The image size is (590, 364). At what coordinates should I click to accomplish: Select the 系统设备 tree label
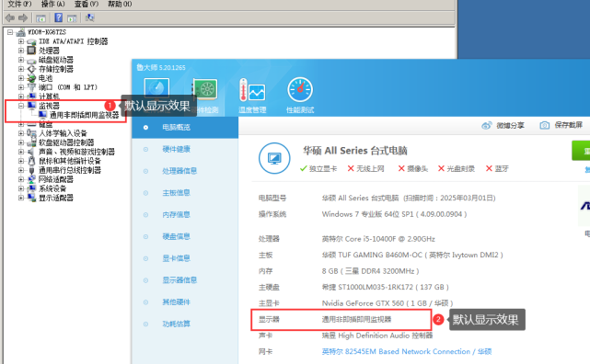[x=52, y=188]
